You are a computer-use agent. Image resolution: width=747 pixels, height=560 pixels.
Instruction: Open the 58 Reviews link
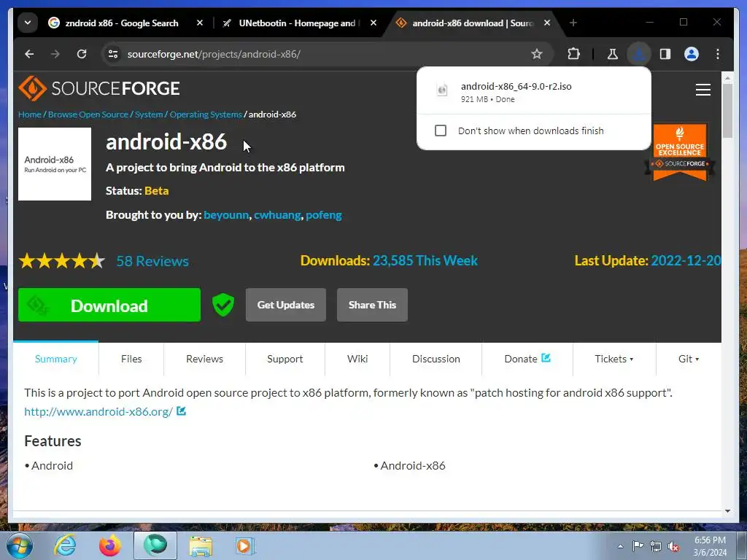click(152, 261)
